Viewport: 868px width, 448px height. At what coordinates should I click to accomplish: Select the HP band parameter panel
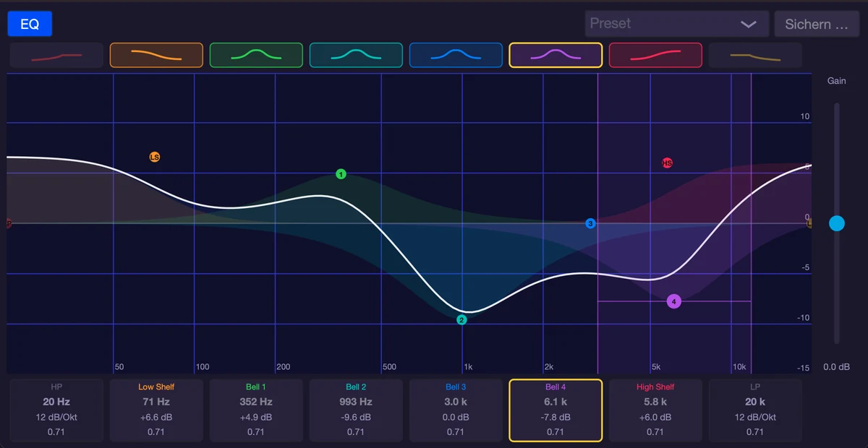click(x=56, y=410)
